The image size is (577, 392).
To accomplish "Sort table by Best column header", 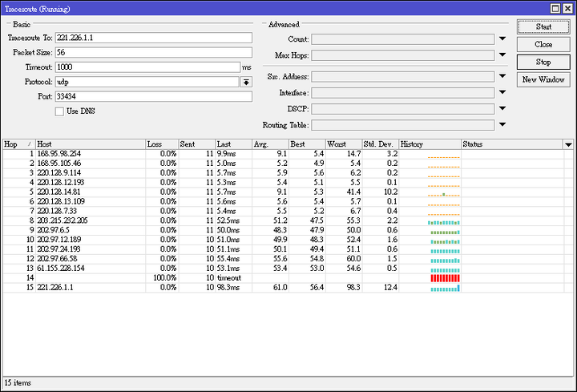I will click(307, 144).
